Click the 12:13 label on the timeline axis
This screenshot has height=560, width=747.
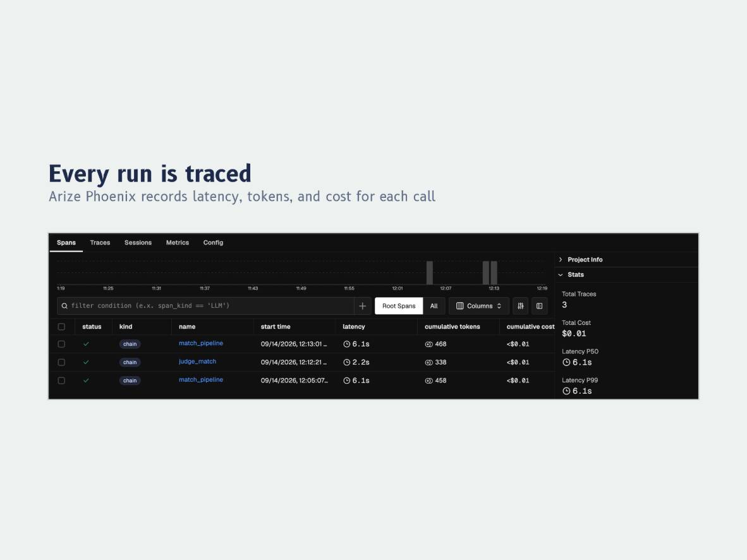(x=494, y=288)
